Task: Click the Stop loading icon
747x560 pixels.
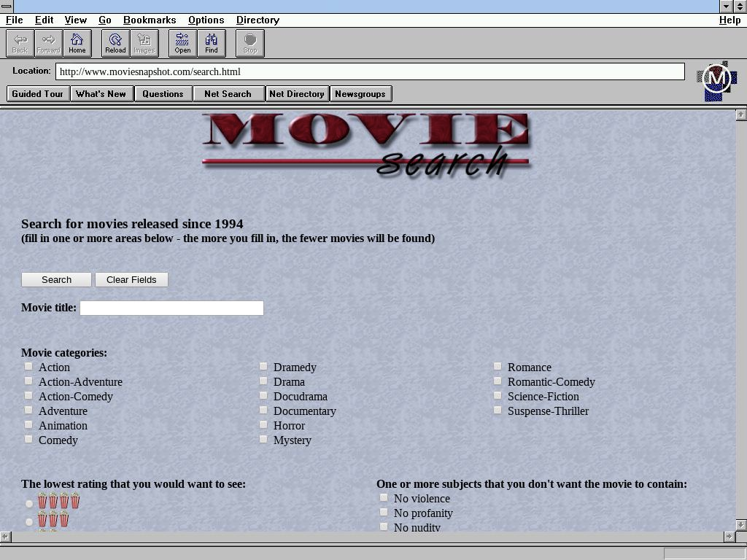Action: [x=249, y=43]
